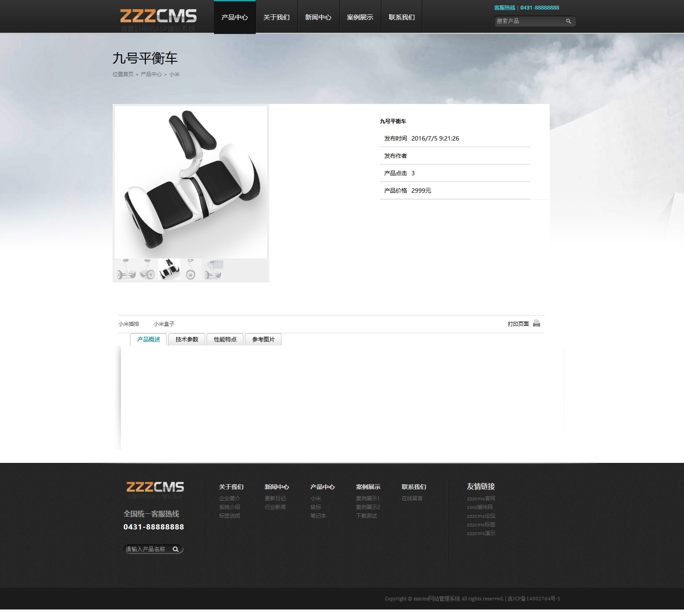
Task: Open 案例展示 in the top navigation
Action: pyautogui.click(x=360, y=17)
